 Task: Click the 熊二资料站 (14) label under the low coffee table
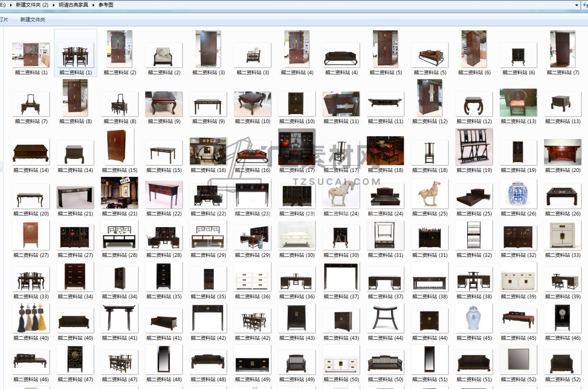click(31, 170)
